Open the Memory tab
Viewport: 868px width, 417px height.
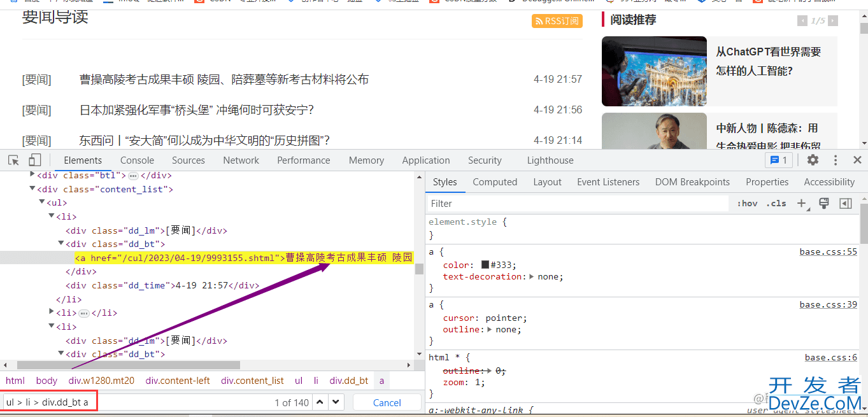[366, 160]
